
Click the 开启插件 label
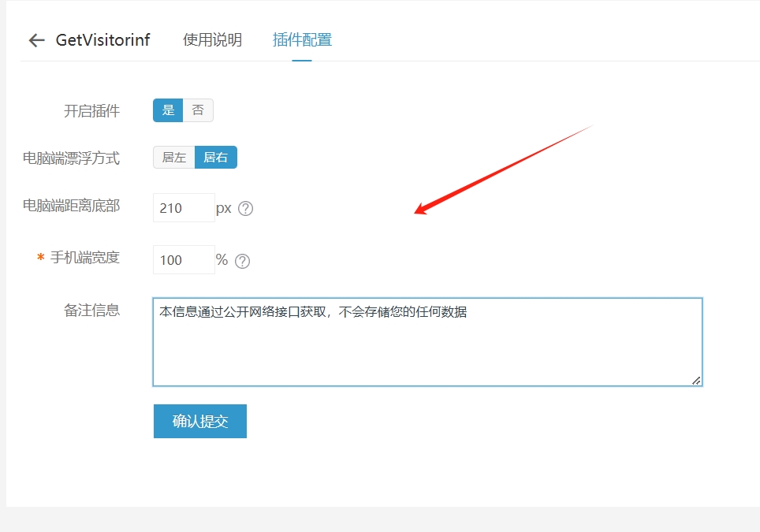coord(91,111)
